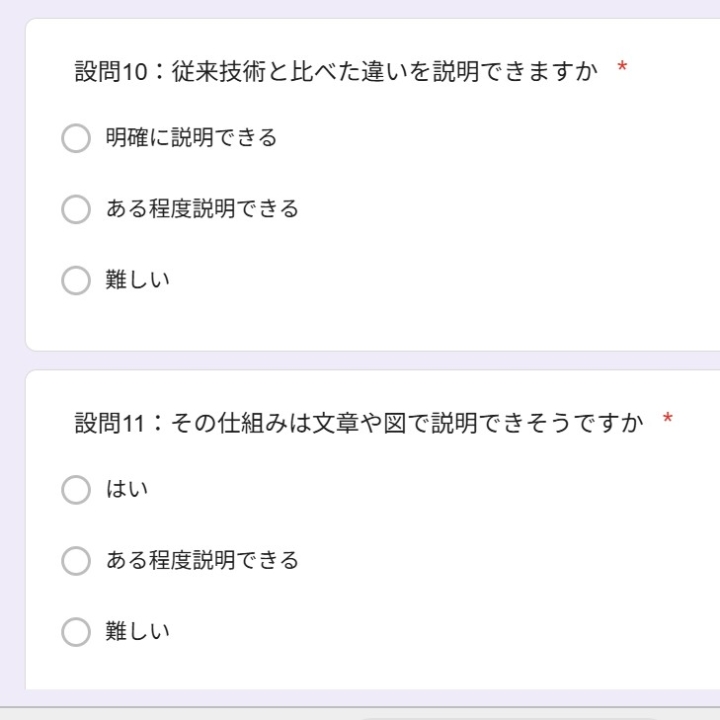Select 明確に説明できる radio button in 設問10

[x=76, y=138]
